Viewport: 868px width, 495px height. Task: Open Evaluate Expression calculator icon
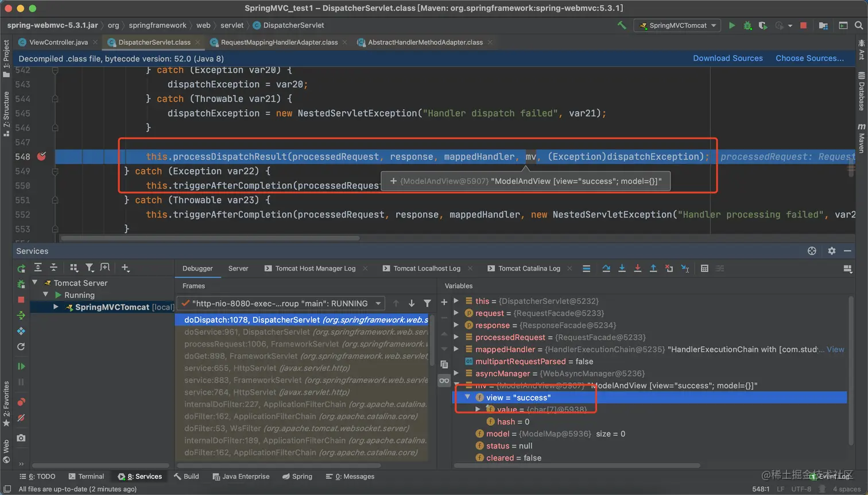[704, 268]
